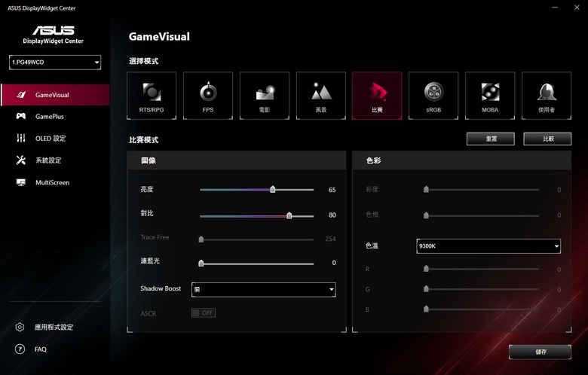The image size is (588, 375).
Task: Click the 對比 contrast slider handle
Action: [289, 215]
